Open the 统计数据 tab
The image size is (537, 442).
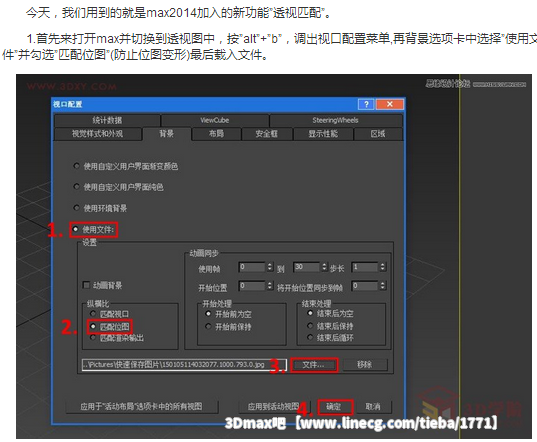[107, 120]
